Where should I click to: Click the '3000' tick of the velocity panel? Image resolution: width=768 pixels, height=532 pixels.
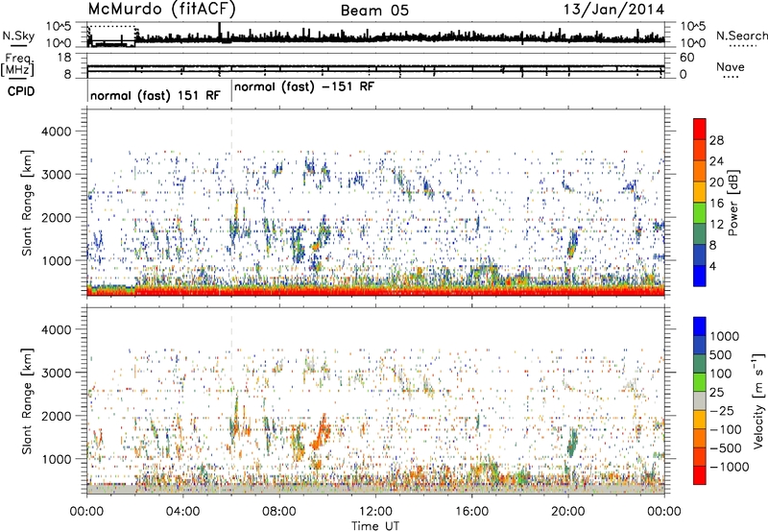click(56, 373)
